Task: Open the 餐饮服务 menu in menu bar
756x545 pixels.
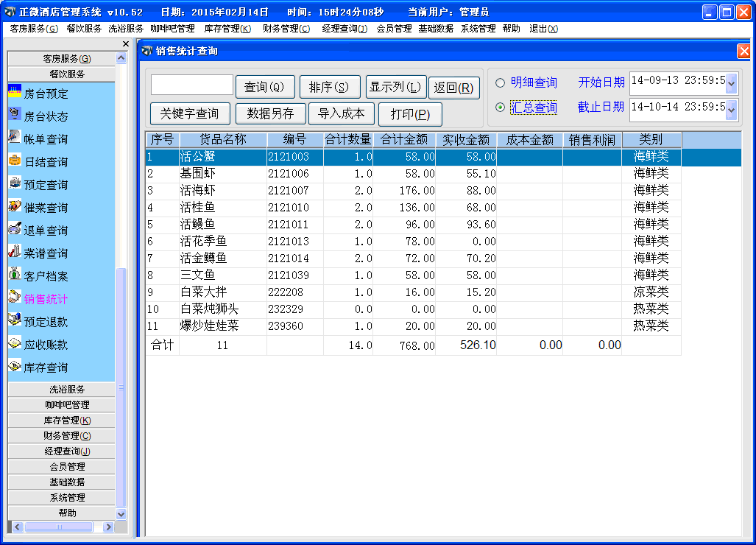Action: point(84,29)
